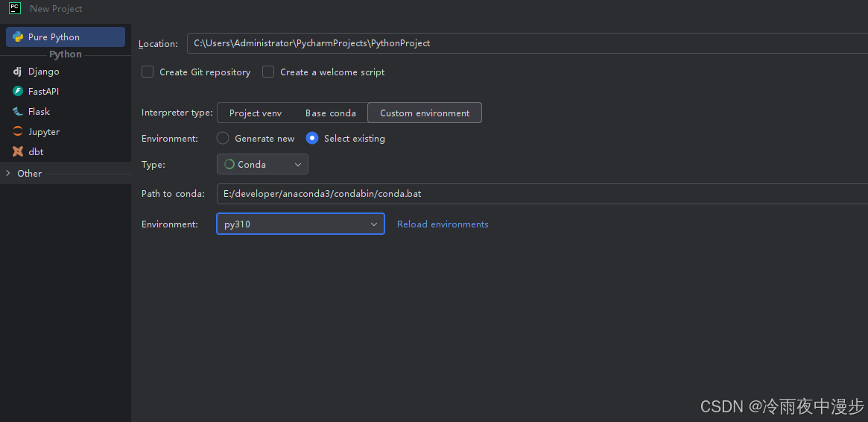Open the Conda type dropdown
The height and width of the screenshot is (422, 868).
click(x=262, y=165)
